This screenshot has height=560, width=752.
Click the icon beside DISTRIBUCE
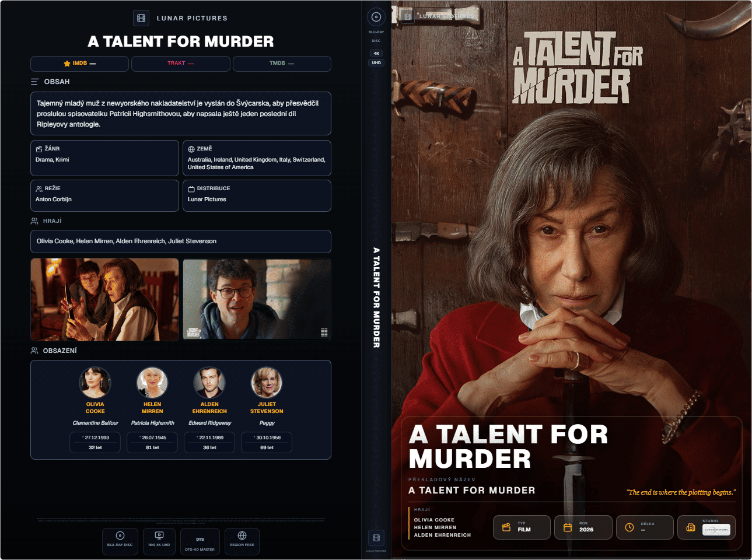pos(191,189)
